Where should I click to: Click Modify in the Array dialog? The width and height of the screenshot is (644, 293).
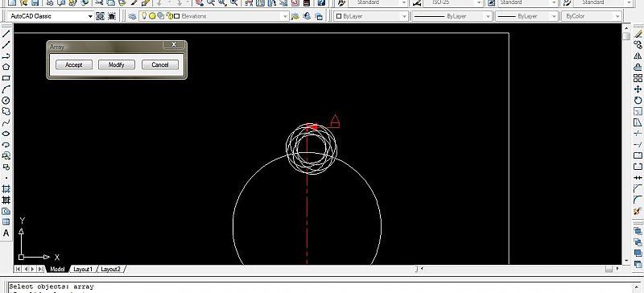tap(116, 64)
